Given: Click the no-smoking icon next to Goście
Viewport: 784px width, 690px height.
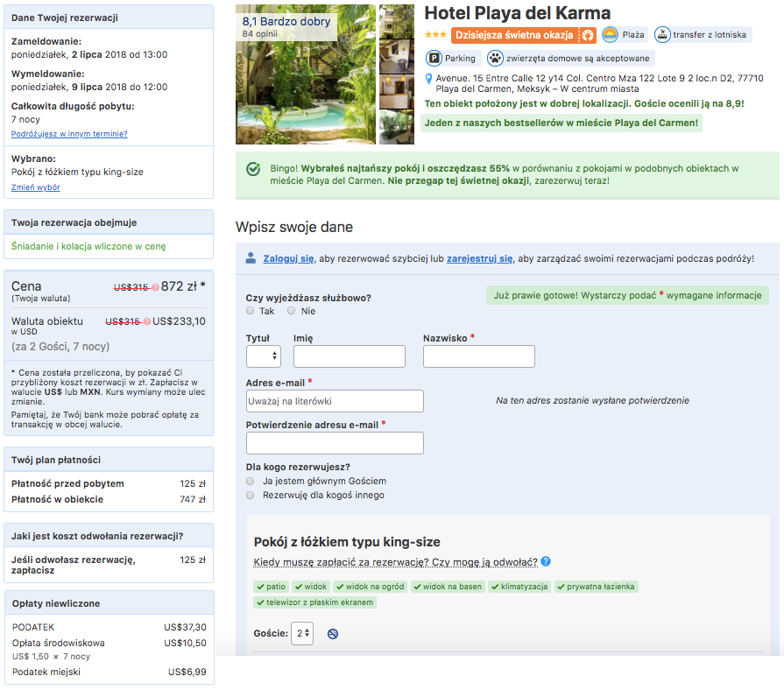Looking at the screenshot, I should pos(333,634).
